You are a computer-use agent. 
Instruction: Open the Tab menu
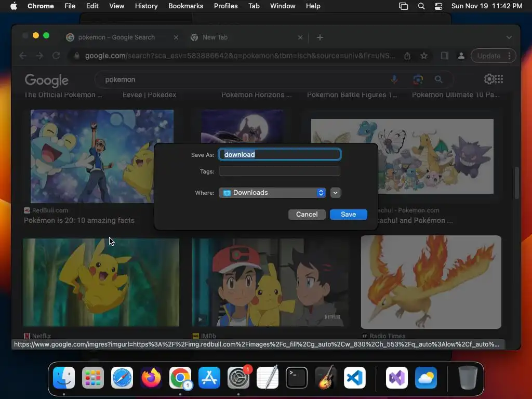(254, 6)
